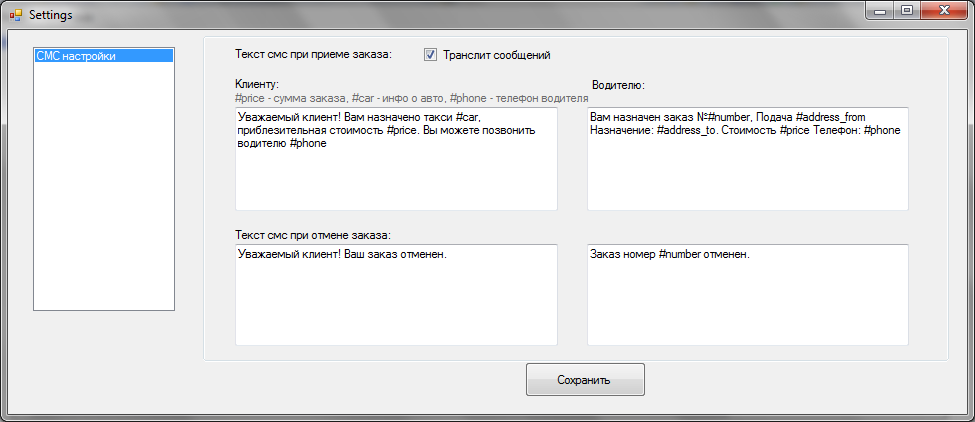975x422 pixels.
Task: Click the #price placeholder hint line
Action: 410,98
